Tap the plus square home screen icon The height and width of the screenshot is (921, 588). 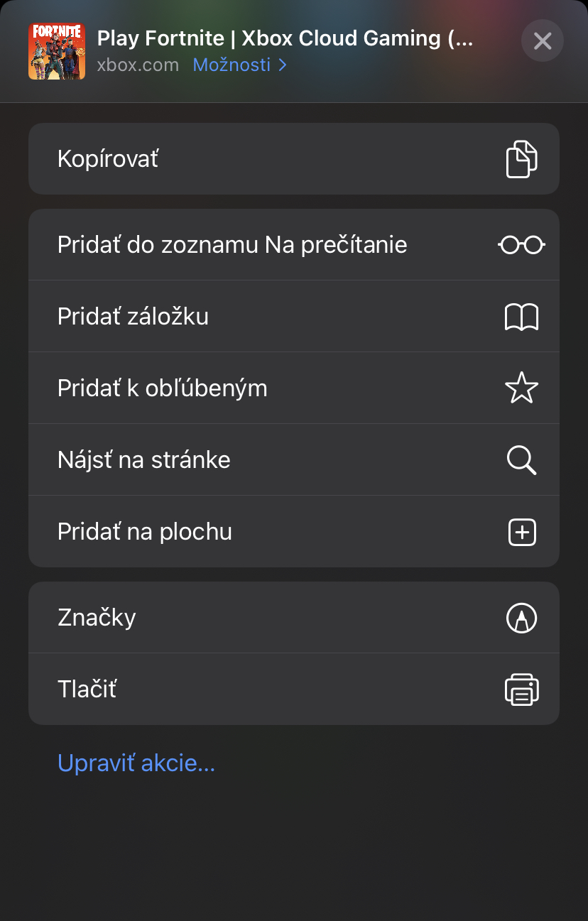click(522, 532)
